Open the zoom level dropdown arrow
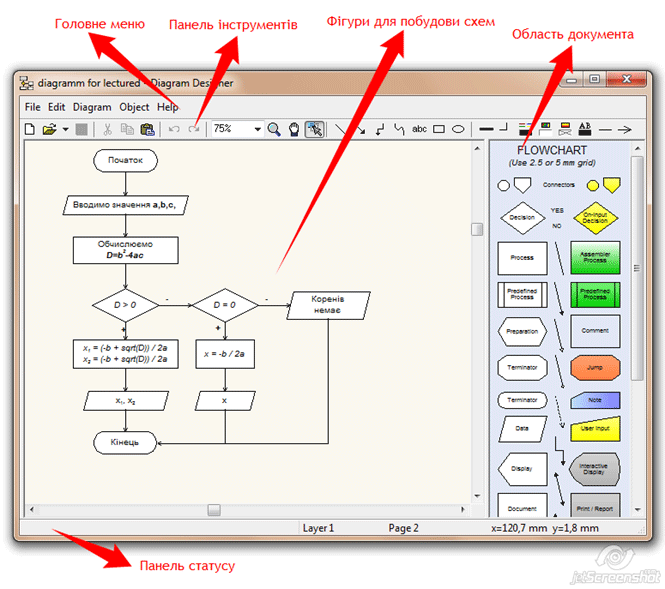 [x=257, y=129]
